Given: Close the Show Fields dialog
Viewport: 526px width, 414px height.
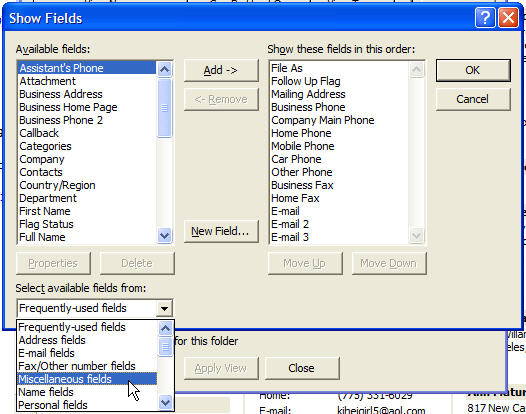Looking at the screenshot, I should (x=508, y=18).
